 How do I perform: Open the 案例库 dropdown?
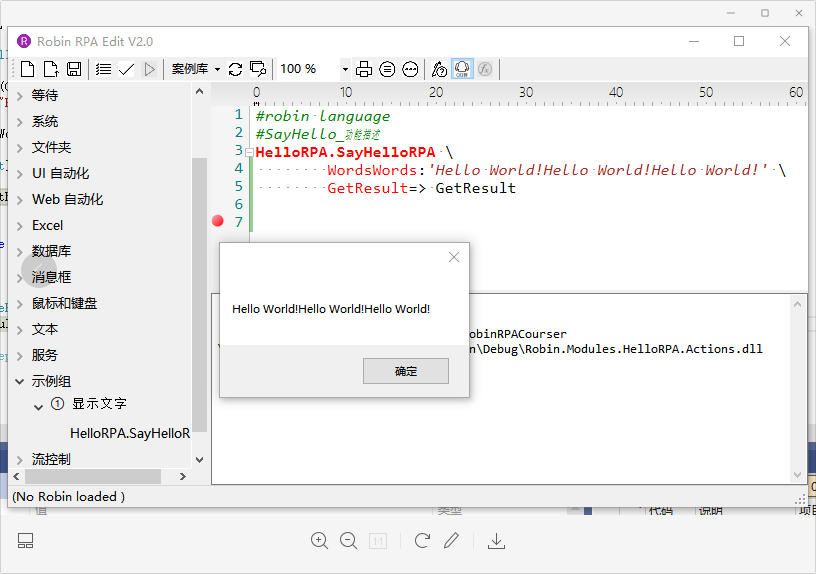coord(196,69)
